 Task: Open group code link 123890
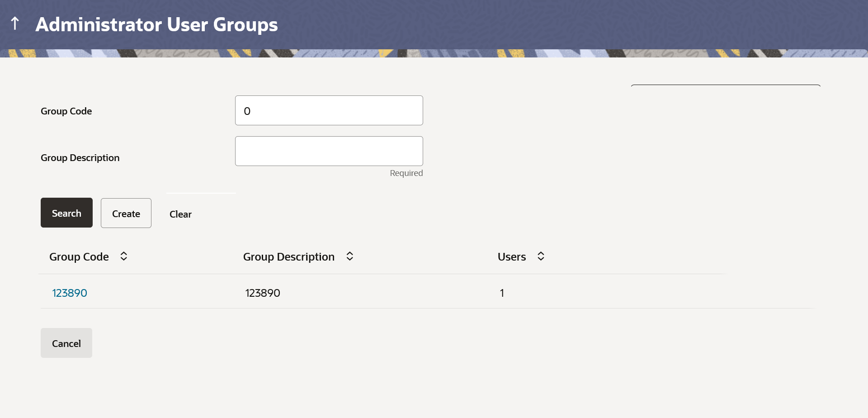click(70, 293)
